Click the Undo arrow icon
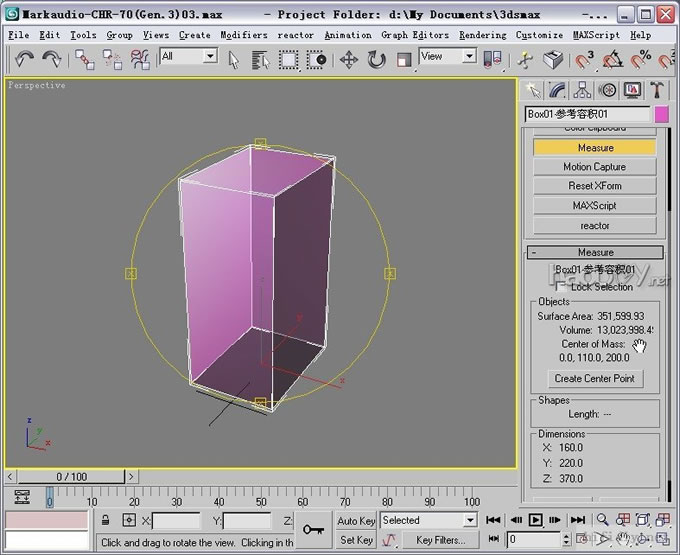This screenshot has width=680, height=555. click(x=24, y=60)
